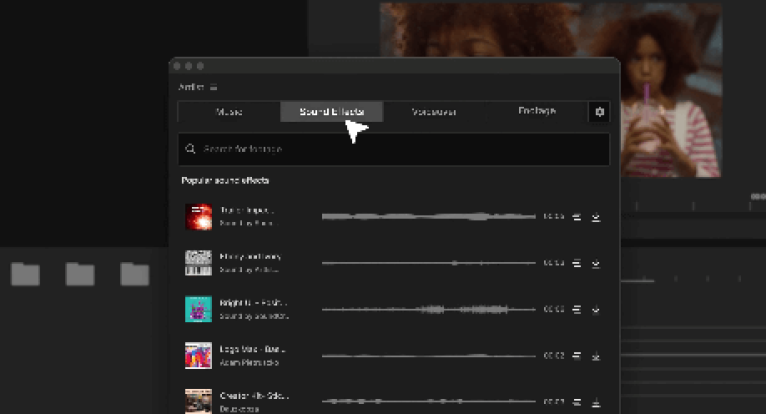Download the second sound effect in list

[596, 263]
